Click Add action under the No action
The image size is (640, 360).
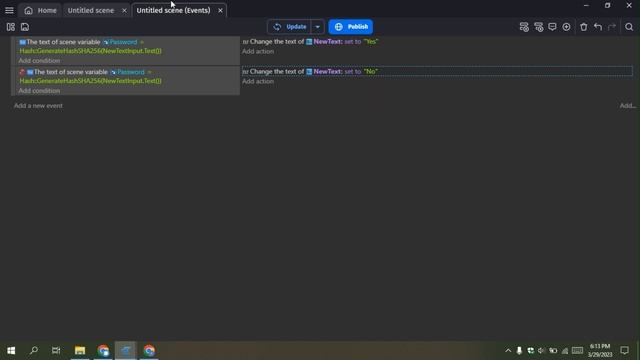(x=258, y=81)
